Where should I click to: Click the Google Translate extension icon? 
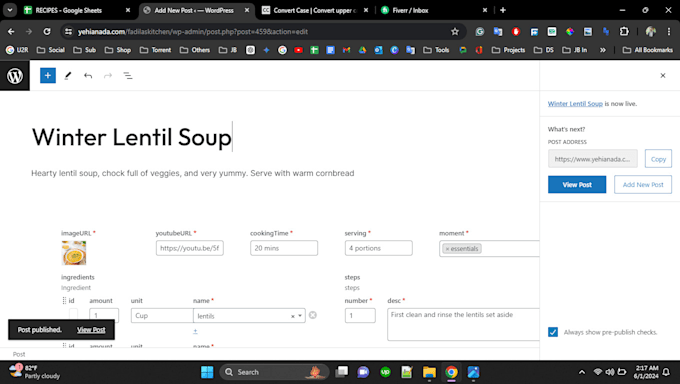click(x=498, y=31)
